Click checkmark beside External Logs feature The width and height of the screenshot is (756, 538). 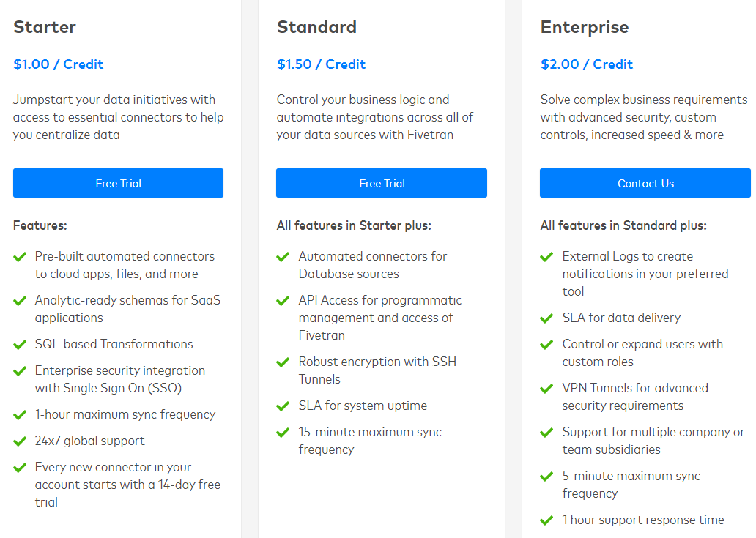546,257
